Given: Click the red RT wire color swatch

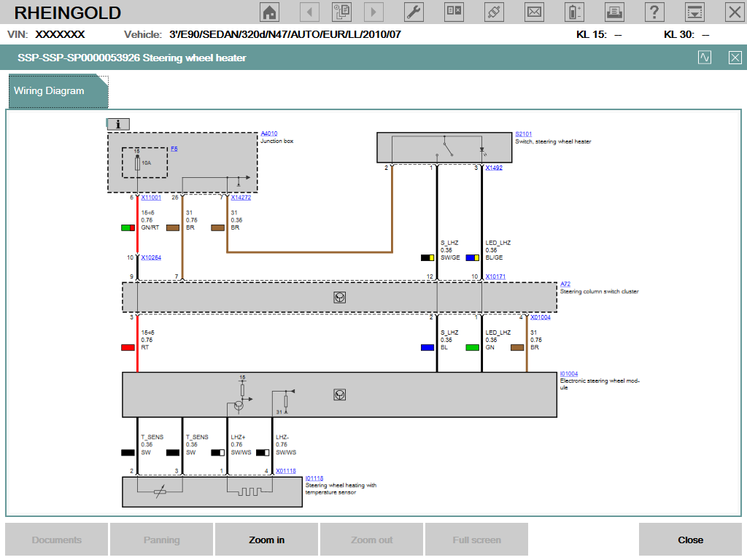Looking at the screenshot, I should point(128,348).
